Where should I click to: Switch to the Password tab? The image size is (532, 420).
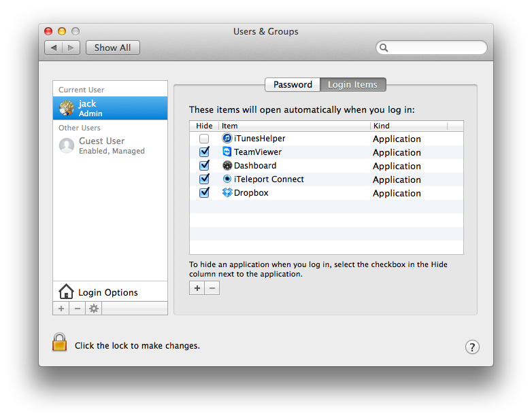click(x=293, y=84)
